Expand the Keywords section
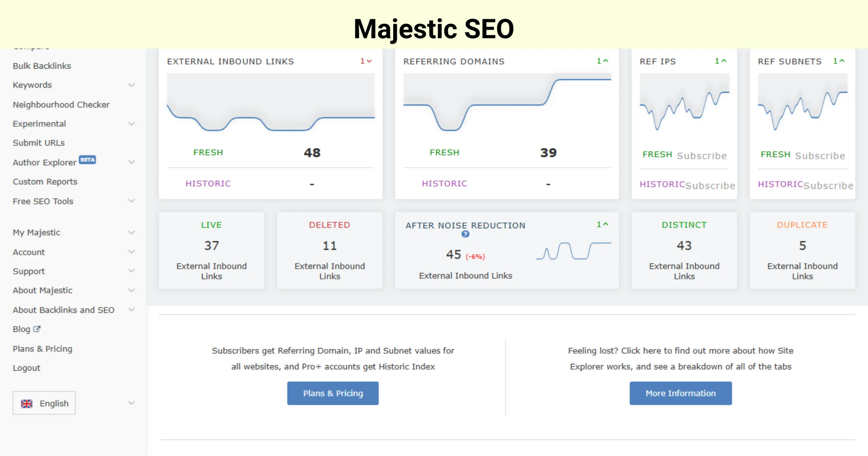Image resolution: width=868 pixels, height=456 pixels. 132,85
